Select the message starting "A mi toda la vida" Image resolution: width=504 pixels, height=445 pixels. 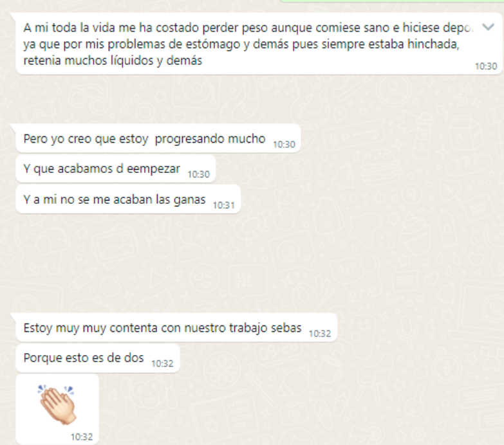(259, 44)
